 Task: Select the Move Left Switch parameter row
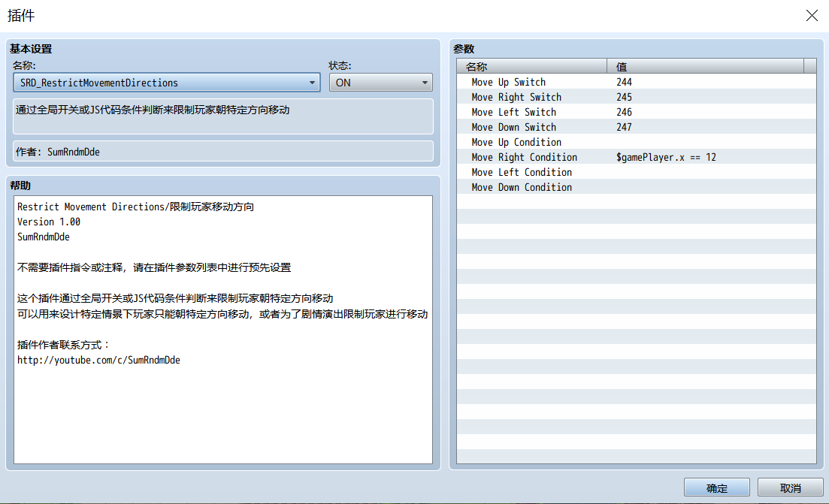(637, 112)
